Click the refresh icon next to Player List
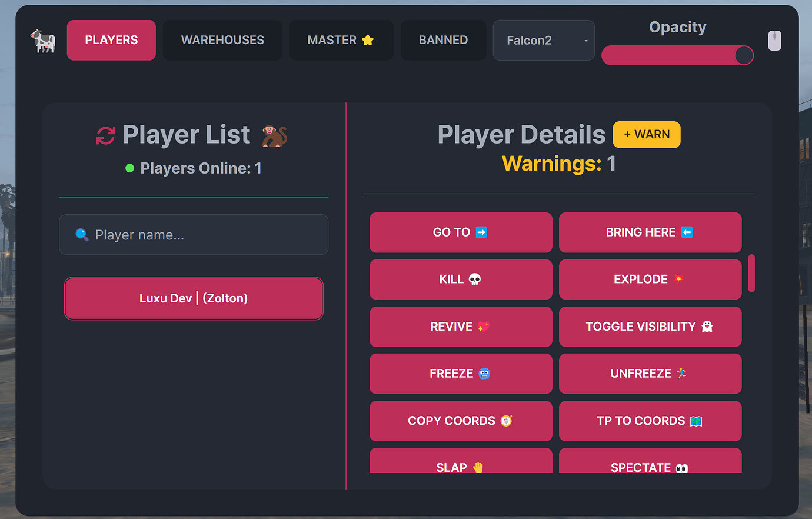 pos(104,135)
